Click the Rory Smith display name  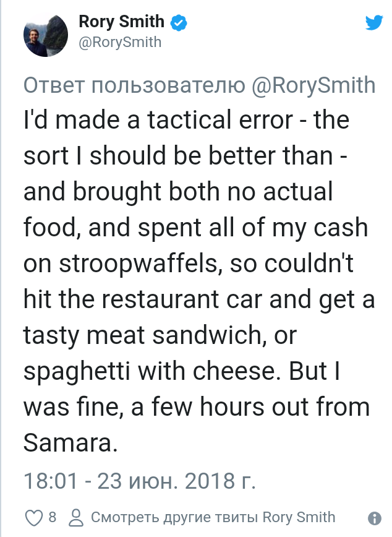[121, 23]
